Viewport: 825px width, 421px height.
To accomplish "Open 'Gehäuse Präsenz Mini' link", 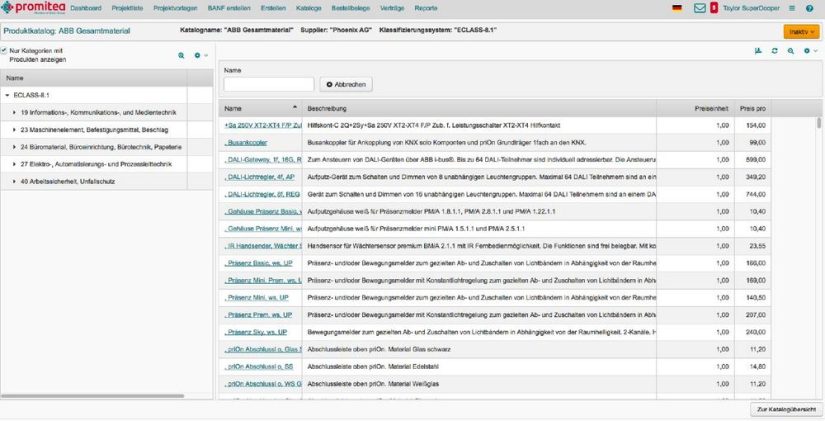I will tap(263, 229).
